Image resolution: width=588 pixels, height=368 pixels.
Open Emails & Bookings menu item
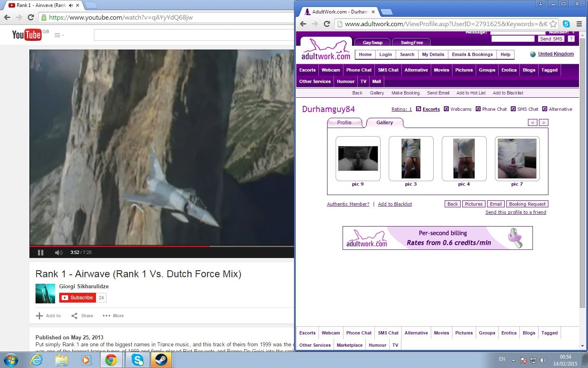click(472, 54)
